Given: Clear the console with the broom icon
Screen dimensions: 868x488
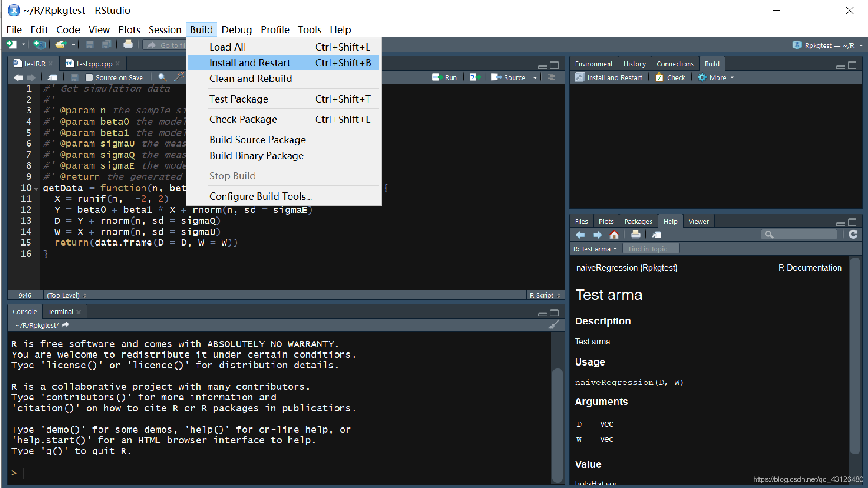Looking at the screenshot, I should click(x=554, y=325).
